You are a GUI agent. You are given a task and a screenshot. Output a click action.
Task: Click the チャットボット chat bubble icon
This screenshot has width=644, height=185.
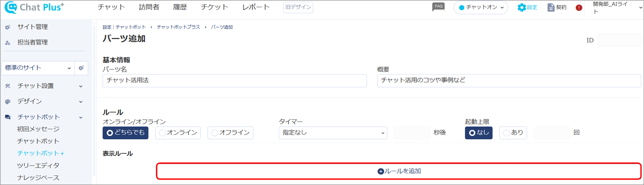point(8,117)
